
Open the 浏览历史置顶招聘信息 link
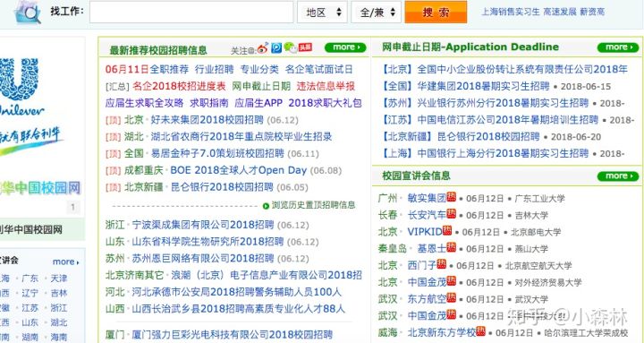314,205
